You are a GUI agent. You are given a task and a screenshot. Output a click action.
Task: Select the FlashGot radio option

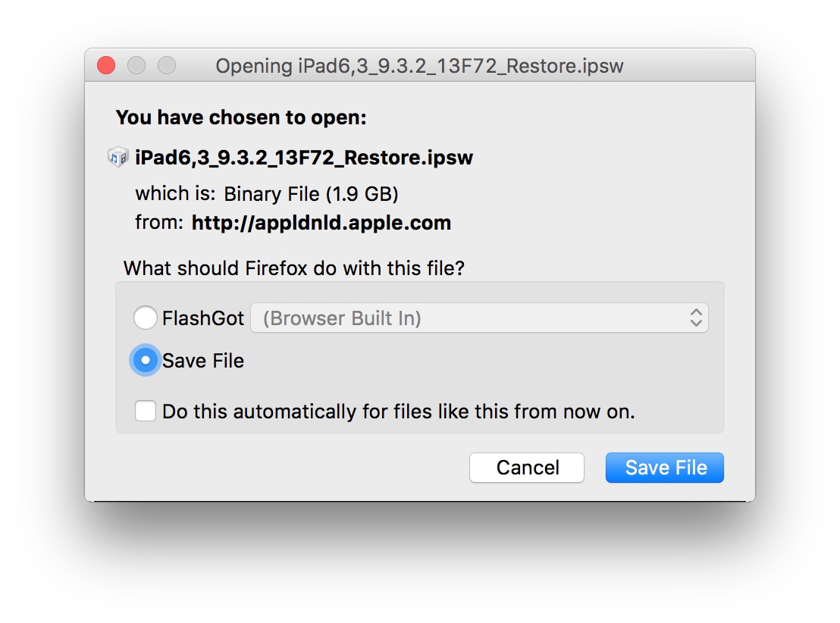(146, 318)
